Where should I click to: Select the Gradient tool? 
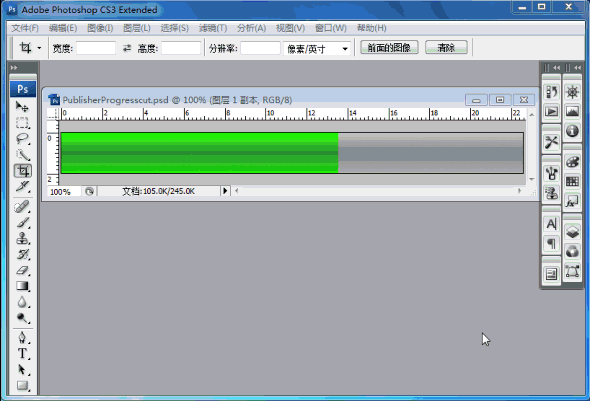click(23, 286)
